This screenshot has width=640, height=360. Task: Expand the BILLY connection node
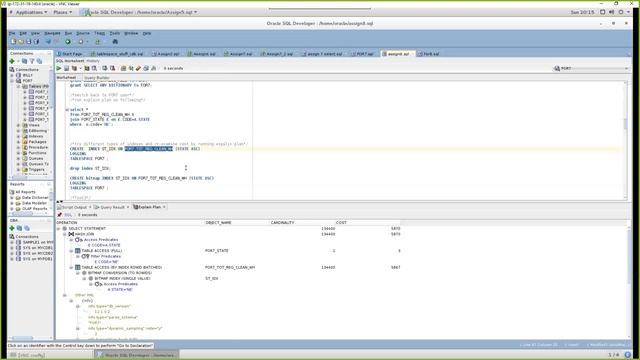point(12,76)
